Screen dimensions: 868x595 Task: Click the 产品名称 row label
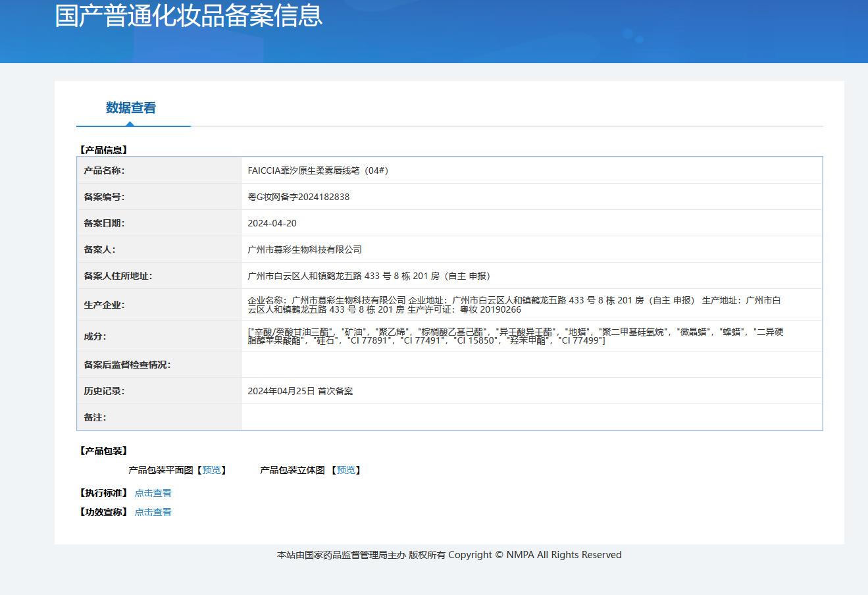[x=104, y=170]
